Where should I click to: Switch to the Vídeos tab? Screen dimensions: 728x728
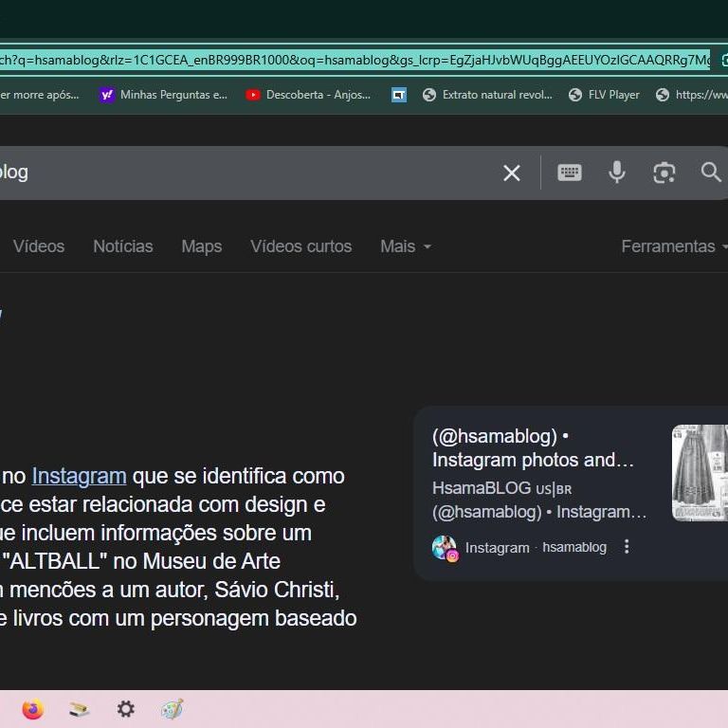[x=39, y=246]
